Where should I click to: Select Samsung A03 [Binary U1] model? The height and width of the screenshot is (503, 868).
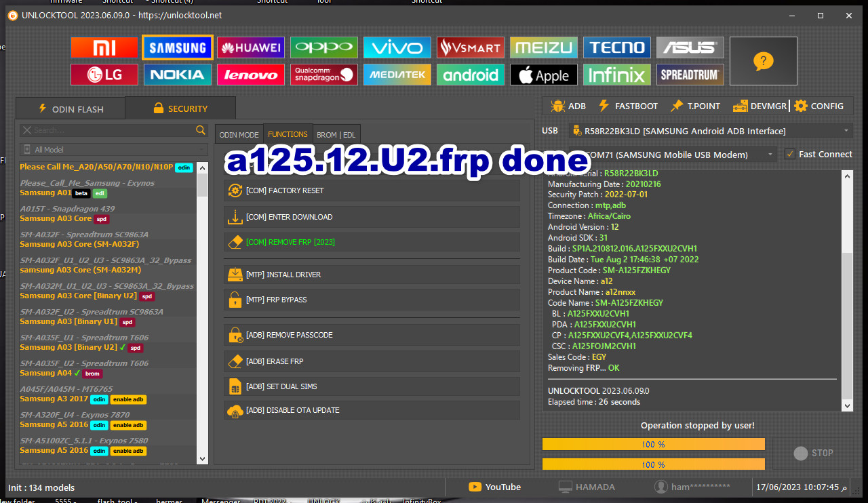(x=77, y=321)
